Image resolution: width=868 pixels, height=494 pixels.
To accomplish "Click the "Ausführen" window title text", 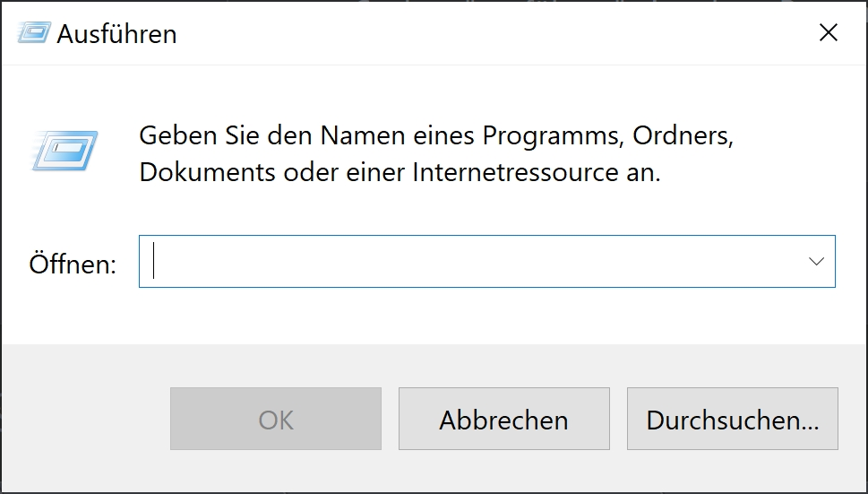I will [116, 34].
